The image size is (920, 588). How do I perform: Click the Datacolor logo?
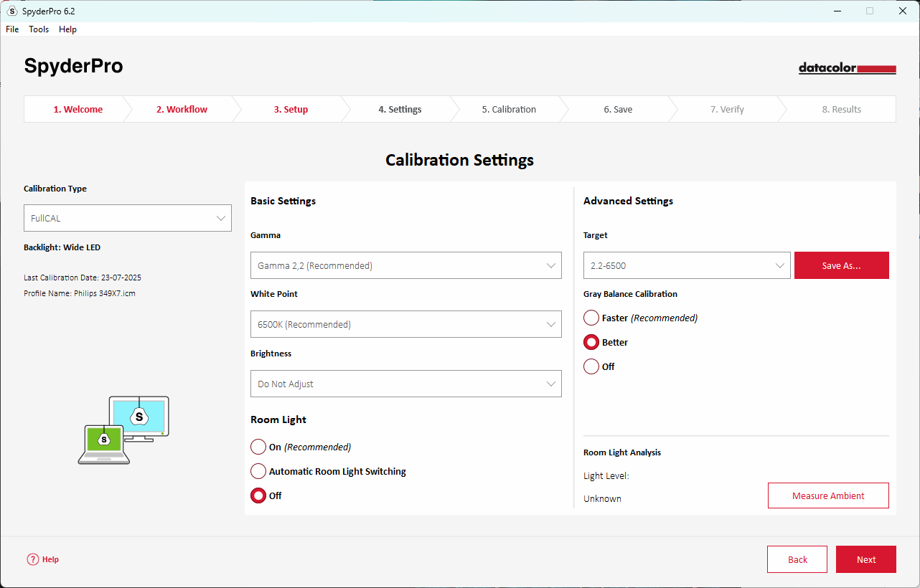pyautogui.click(x=847, y=69)
